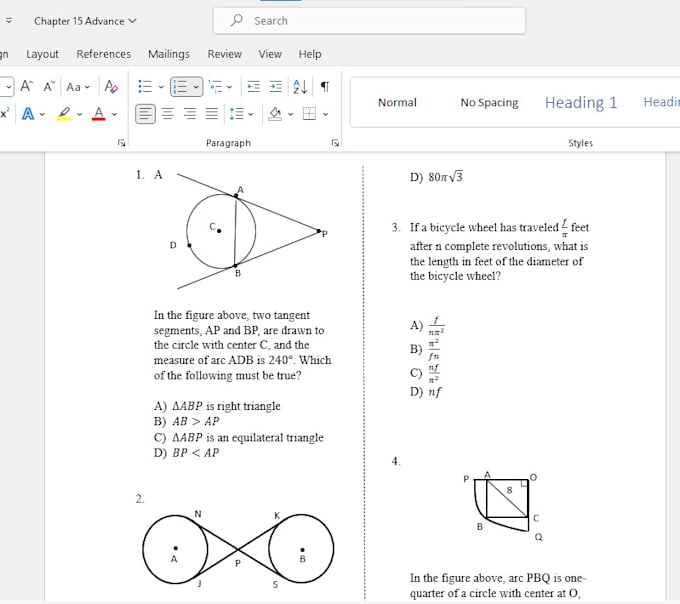Image resolution: width=680 pixels, height=604 pixels.
Task: Open Font group dialog launcher
Action: click(121, 143)
